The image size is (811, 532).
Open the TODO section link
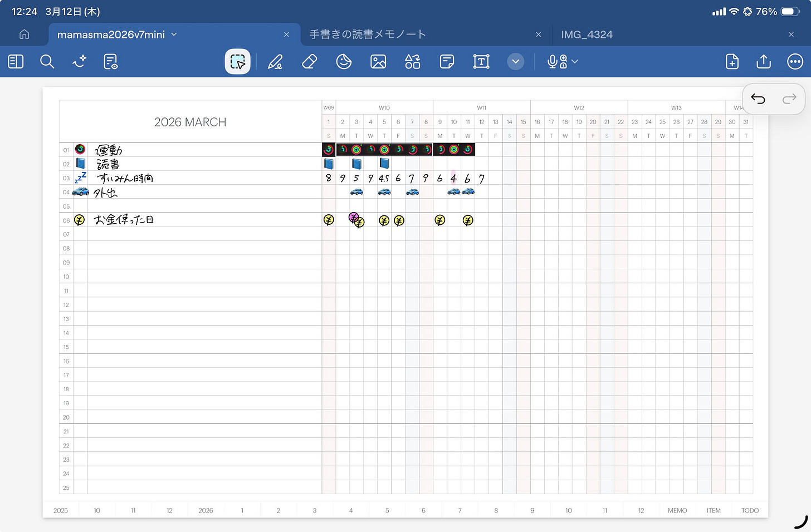pyautogui.click(x=750, y=510)
